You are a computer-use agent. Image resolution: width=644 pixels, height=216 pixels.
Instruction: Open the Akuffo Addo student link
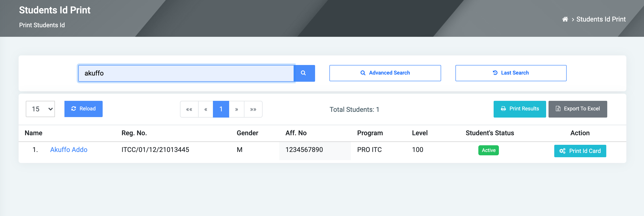(x=69, y=150)
